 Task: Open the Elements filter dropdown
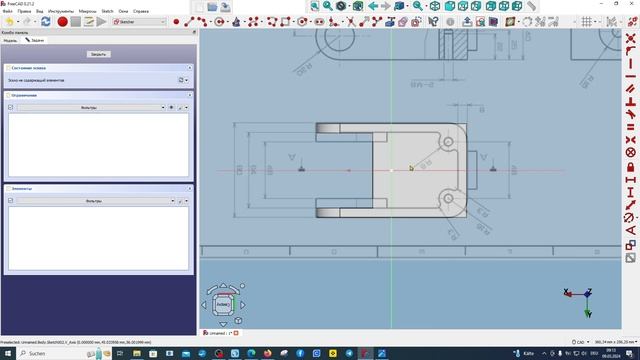(x=96, y=201)
